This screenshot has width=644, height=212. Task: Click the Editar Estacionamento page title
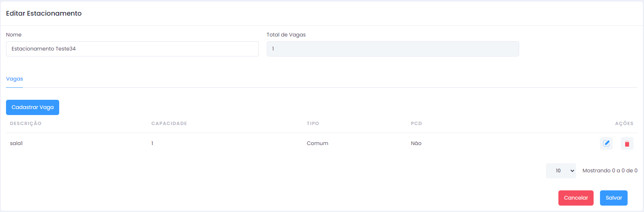point(44,13)
